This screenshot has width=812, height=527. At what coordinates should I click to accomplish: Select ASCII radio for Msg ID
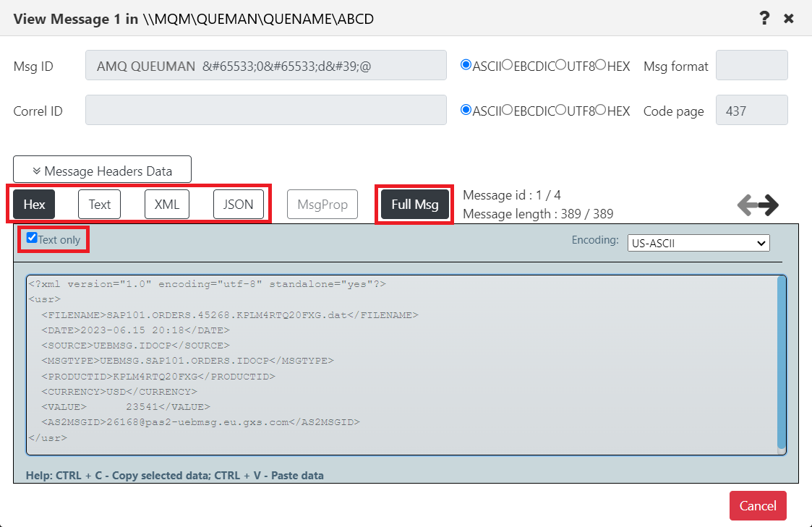tap(466, 65)
